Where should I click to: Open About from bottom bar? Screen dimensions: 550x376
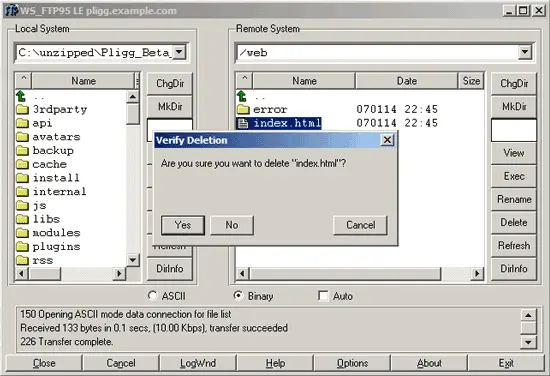[x=429, y=363]
